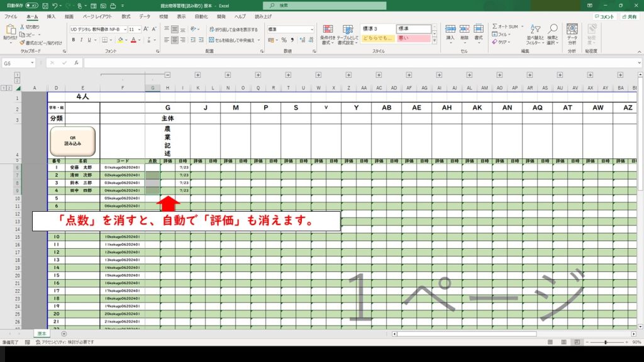This screenshot has width=644, height=362.
Task: Click the Save icon in title bar
Action: (x=45, y=5)
